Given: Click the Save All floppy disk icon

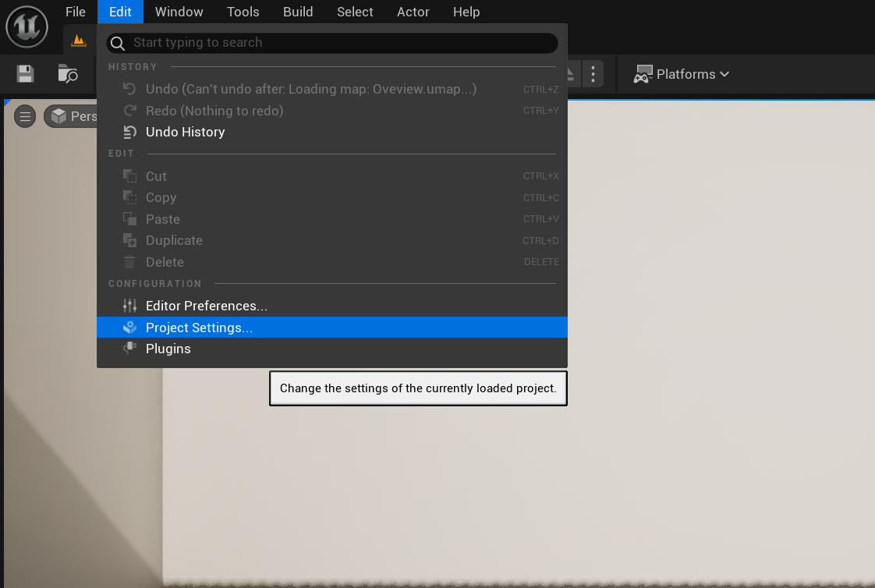Looking at the screenshot, I should point(24,73).
